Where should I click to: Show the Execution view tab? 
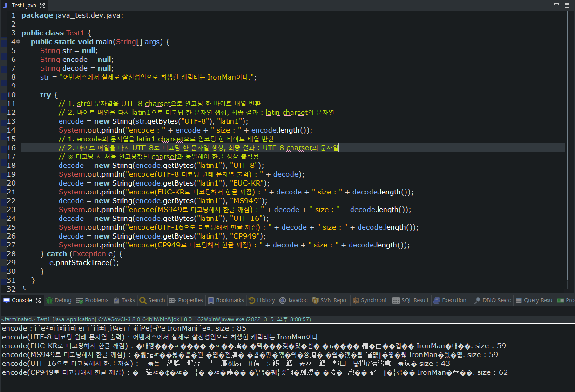pos(450,300)
